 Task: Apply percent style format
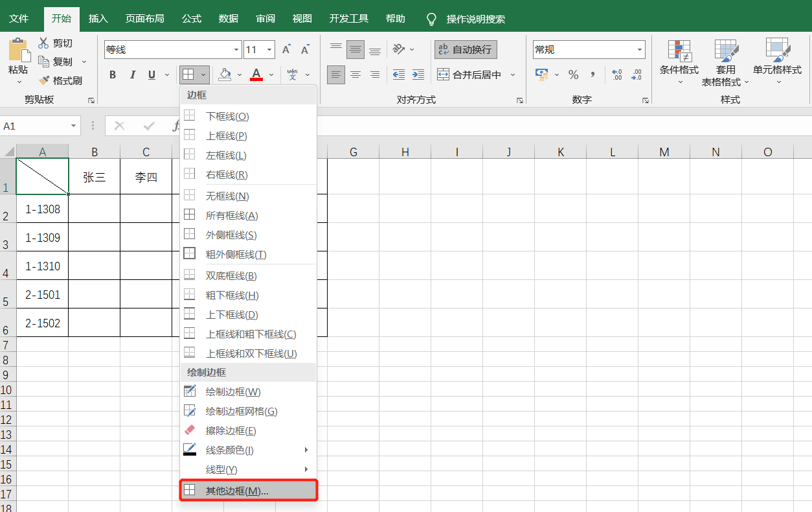[573, 75]
